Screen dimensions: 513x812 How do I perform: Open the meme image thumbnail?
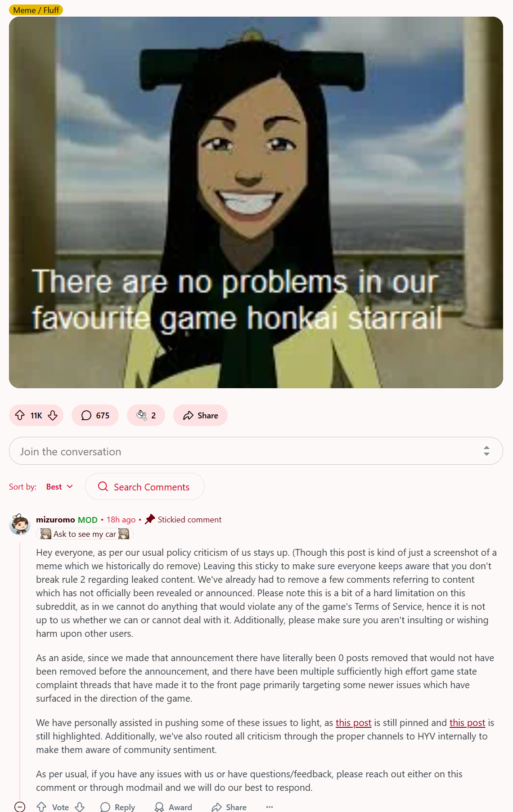[x=256, y=202]
